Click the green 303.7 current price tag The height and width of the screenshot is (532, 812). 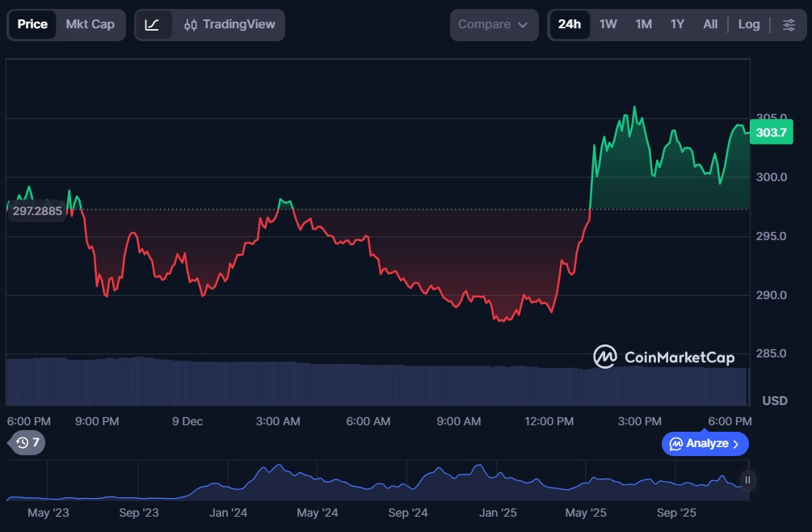point(771,132)
